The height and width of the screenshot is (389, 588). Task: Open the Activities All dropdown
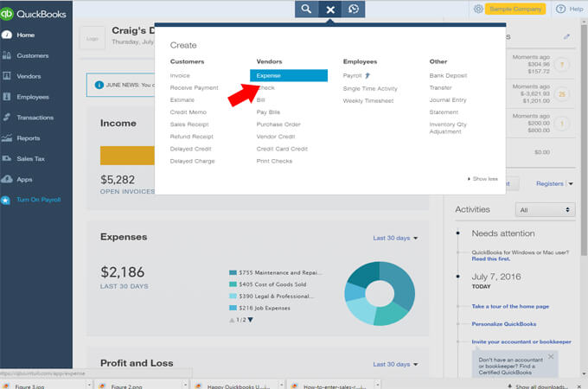[x=545, y=210]
